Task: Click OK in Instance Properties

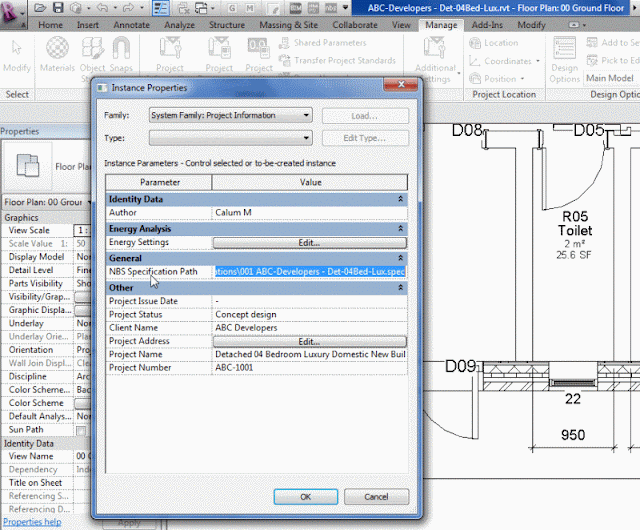Action: (x=306, y=497)
